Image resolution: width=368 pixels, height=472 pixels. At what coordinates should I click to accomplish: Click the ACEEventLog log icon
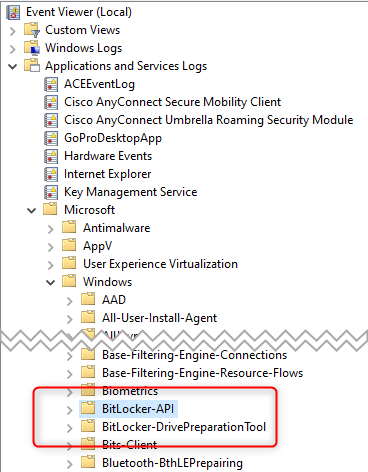(x=51, y=84)
